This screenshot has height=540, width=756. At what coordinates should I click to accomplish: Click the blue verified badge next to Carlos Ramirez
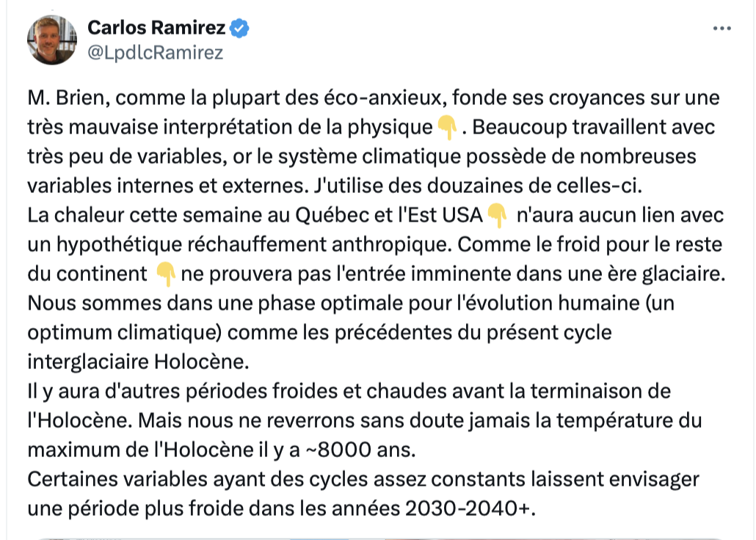239,28
